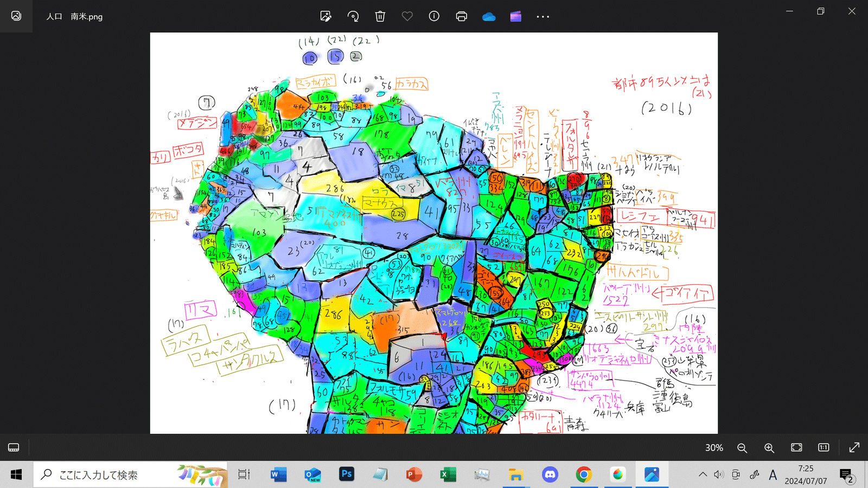Enter full screen with the arrows icon
This screenshot has height=488, width=868.
(854, 447)
